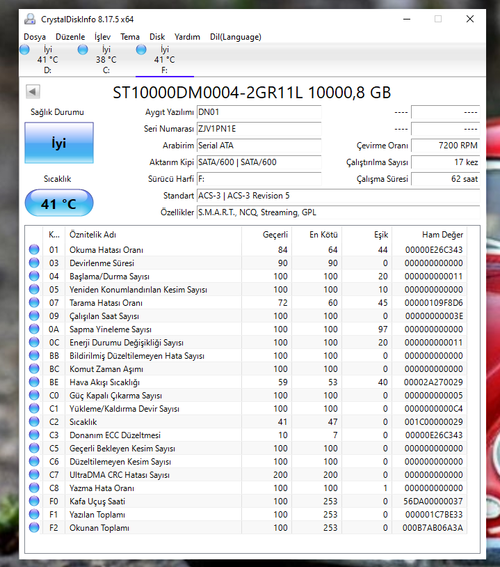Click status orb of F1 Yazılan Toplamı
The image size is (500, 567).
[x=34, y=515]
